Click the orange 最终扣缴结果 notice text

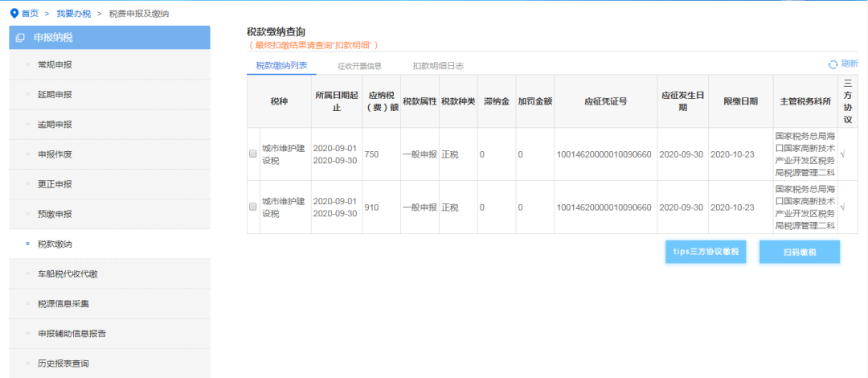click(314, 45)
